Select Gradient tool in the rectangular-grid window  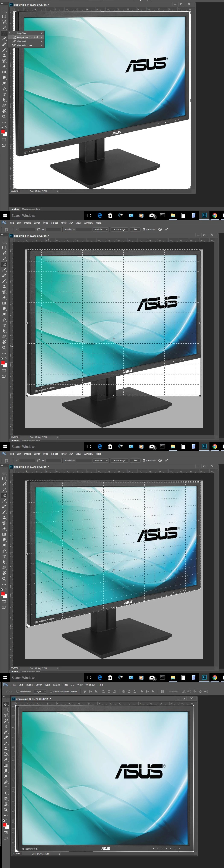click(x=4, y=303)
